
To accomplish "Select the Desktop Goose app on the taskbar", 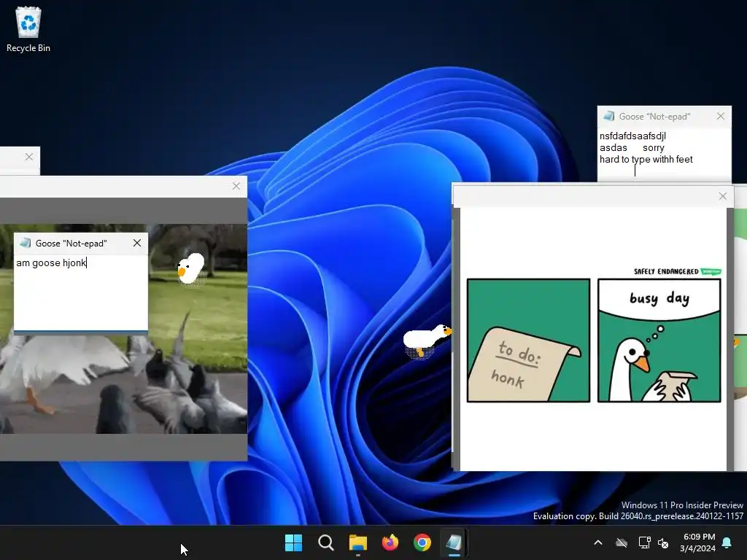I will (x=454, y=542).
